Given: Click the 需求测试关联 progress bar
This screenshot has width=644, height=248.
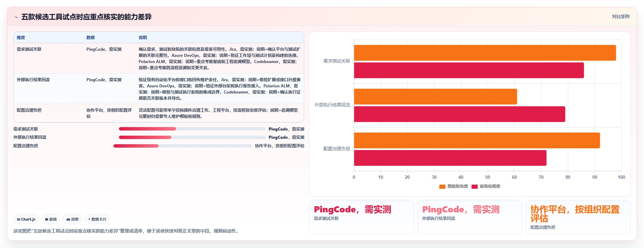Looking at the screenshot, I should tap(192, 129).
